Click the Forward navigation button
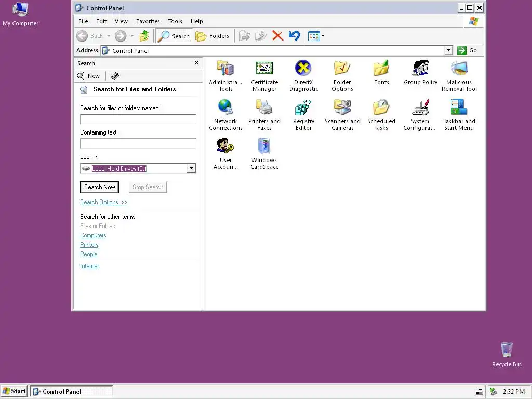 [121, 36]
